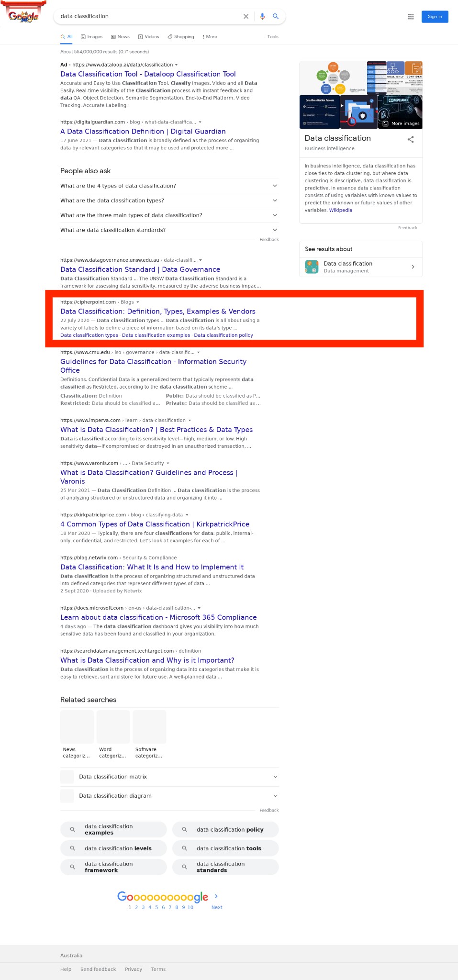Open the search Tools menu
Viewport: 458px width, 980px height.
pos(273,37)
